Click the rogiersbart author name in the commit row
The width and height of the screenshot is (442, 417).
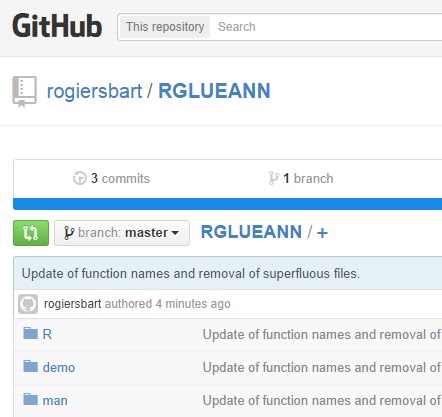point(72,304)
